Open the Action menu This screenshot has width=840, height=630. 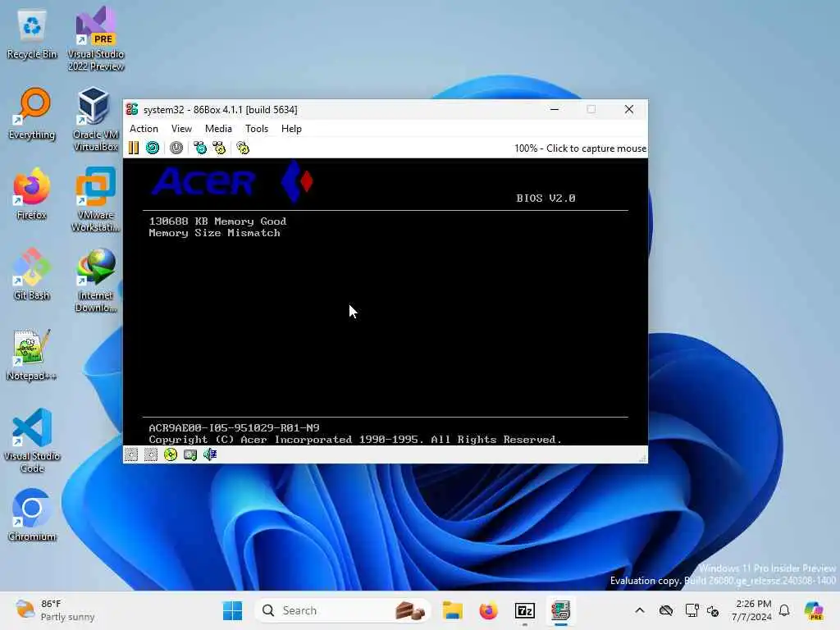[144, 129]
